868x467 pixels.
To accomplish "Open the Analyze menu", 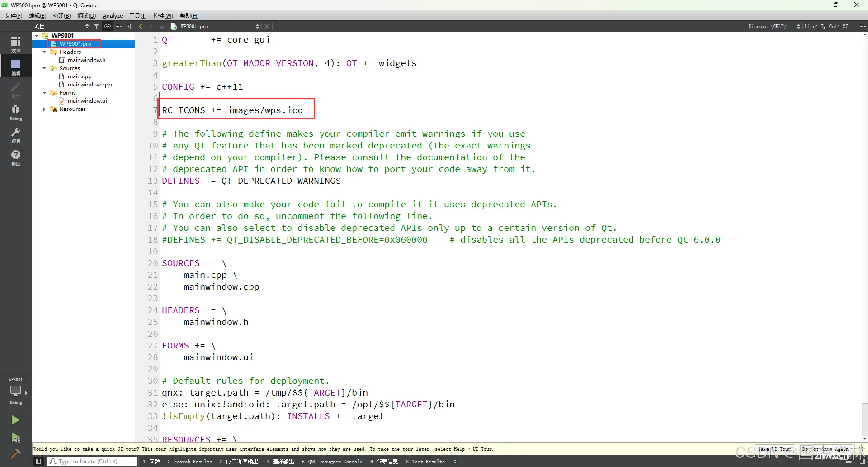I will point(113,16).
